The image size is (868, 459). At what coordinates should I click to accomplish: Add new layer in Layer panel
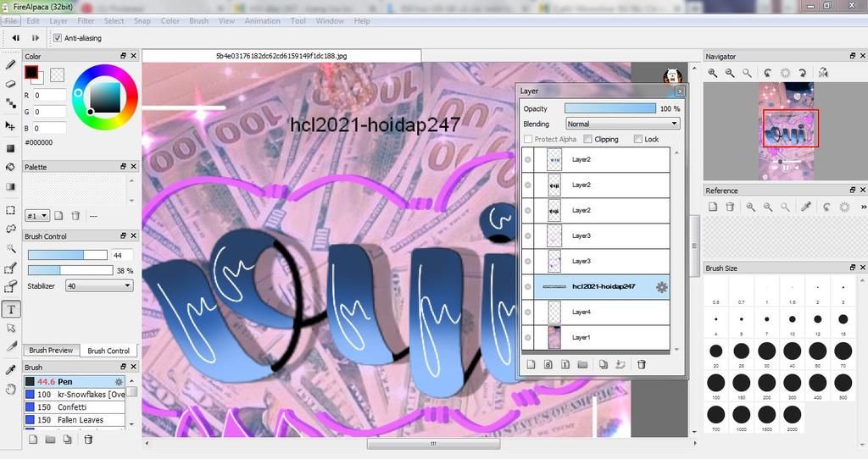point(531,364)
